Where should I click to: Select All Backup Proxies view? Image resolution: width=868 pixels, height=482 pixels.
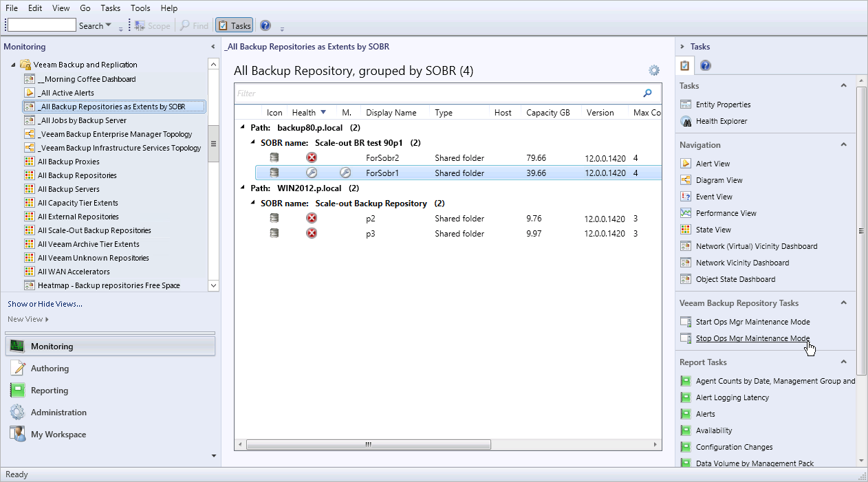pos(69,162)
